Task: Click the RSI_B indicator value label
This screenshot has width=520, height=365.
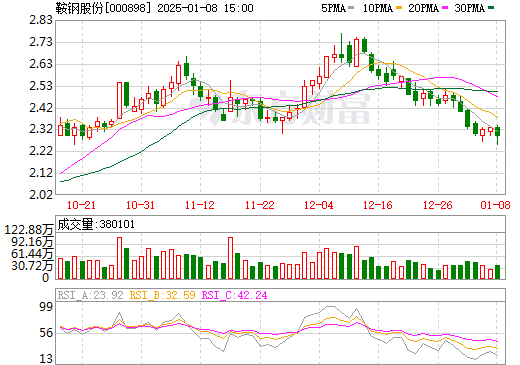Action: (162, 295)
